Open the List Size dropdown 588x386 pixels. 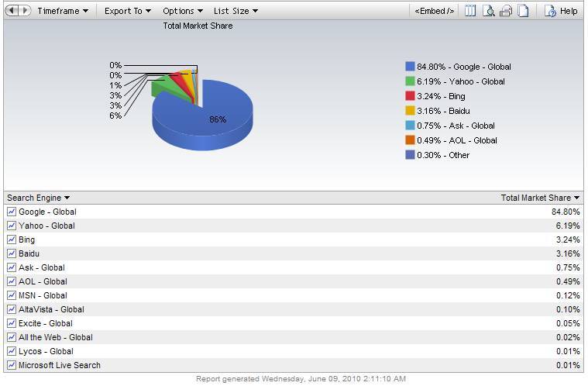[x=236, y=11]
